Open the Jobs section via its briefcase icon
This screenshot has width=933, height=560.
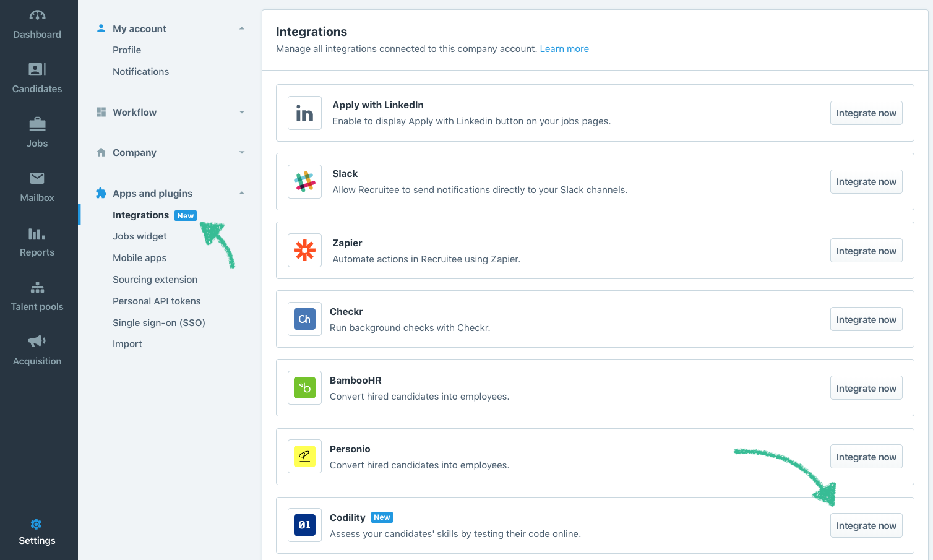[37, 123]
